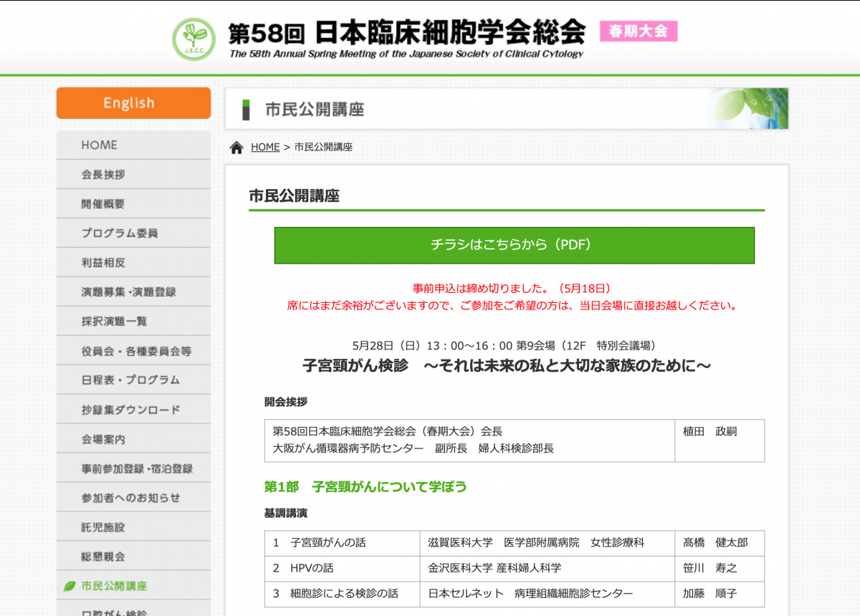Click speaker name 笹川 寿之

coord(710,569)
